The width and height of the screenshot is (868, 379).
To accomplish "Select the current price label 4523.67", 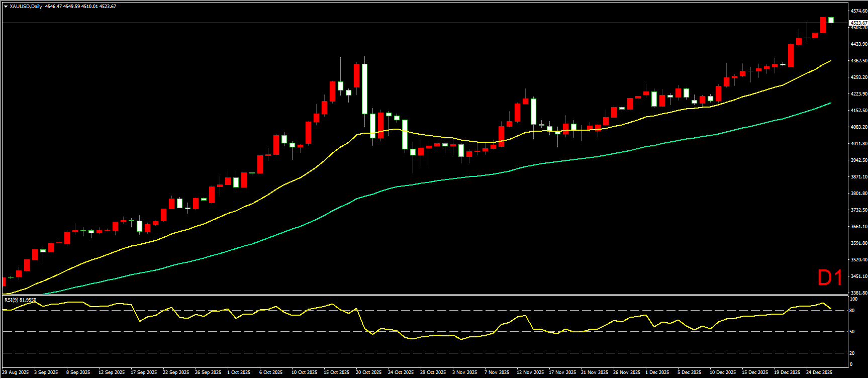I will click(x=858, y=23).
